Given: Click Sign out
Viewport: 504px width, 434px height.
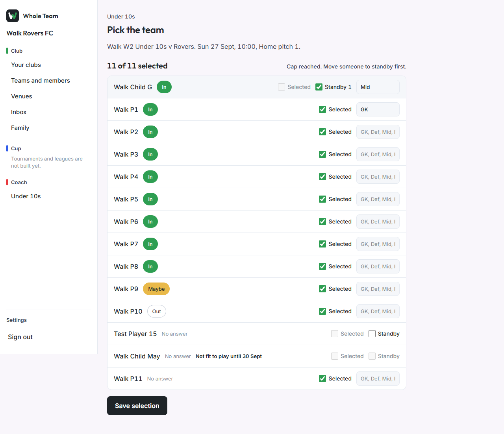Looking at the screenshot, I should [20, 337].
